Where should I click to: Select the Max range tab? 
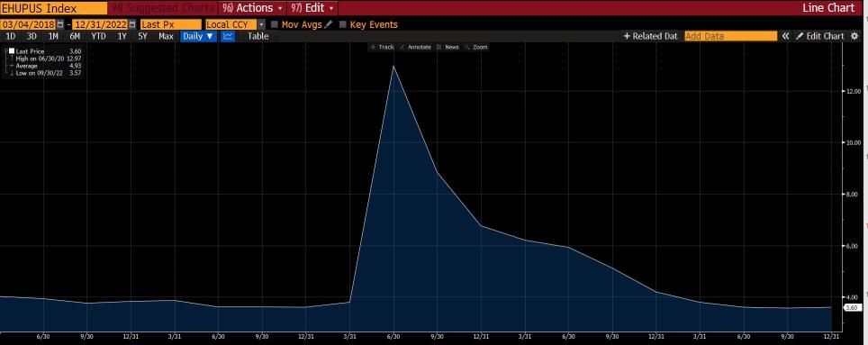166,36
